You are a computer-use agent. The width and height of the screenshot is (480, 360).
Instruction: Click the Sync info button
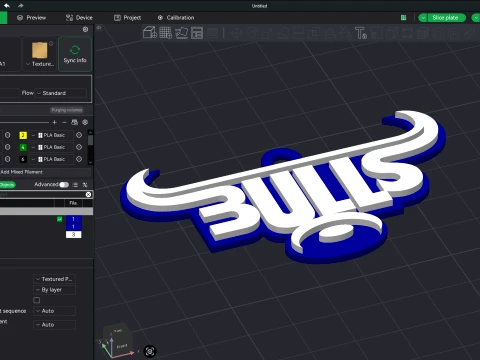[x=75, y=54]
